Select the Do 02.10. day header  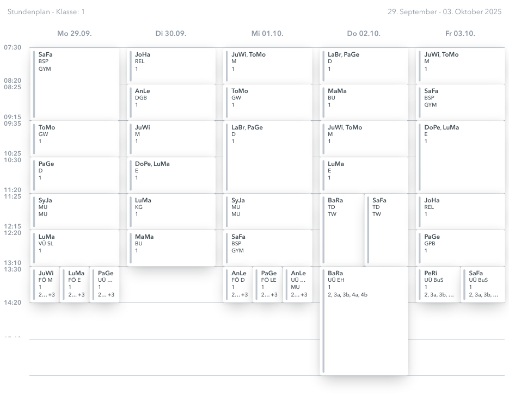(x=364, y=33)
